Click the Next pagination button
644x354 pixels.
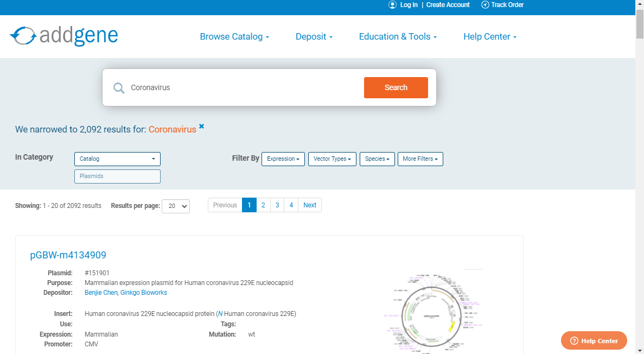(x=310, y=205)
